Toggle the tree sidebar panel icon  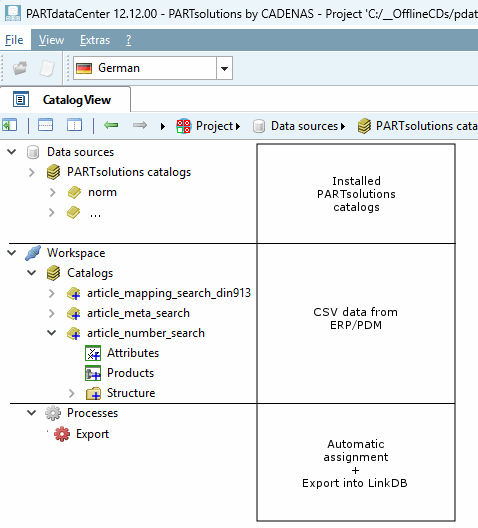[9, 125]
